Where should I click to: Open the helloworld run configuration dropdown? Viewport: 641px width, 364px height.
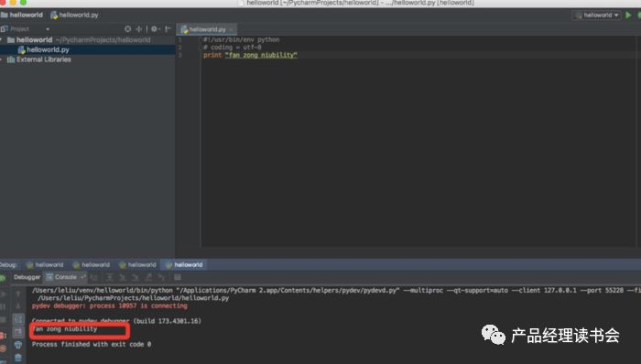(596, 16)
